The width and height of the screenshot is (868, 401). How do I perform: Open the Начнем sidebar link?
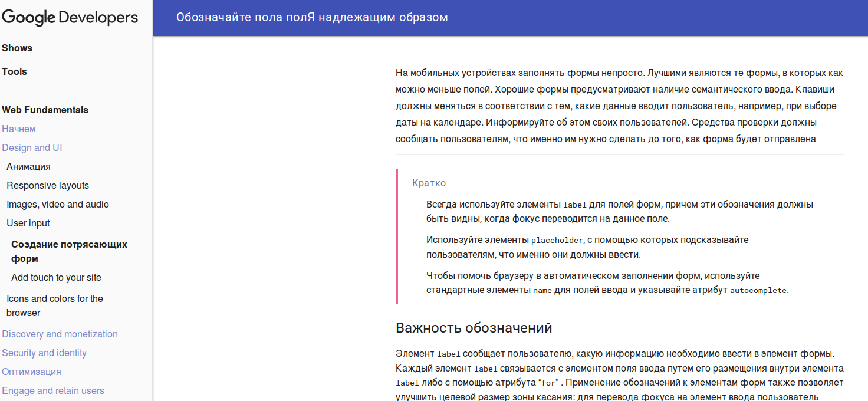coord(19,129)
